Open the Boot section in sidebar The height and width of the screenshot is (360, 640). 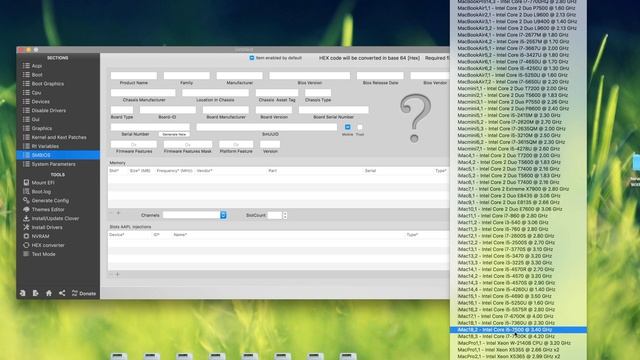point(37,75)
